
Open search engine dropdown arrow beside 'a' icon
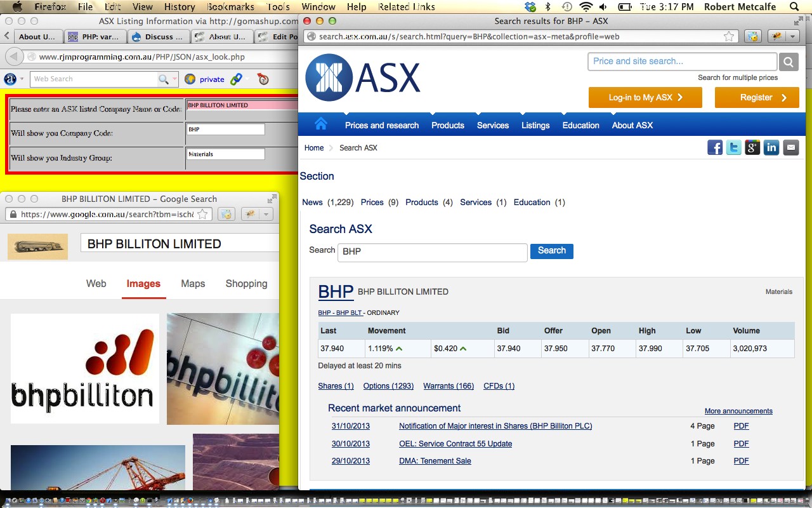click(22, 79)
